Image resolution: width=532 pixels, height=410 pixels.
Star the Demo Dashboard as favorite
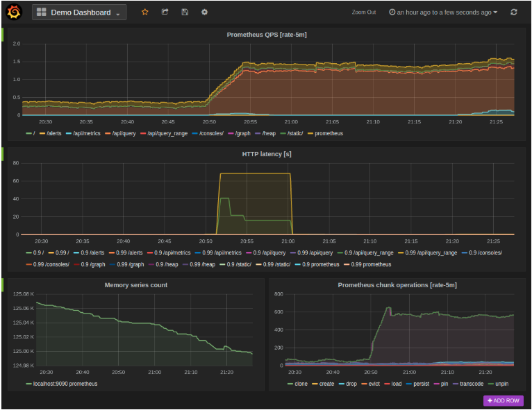coord(145,12)
